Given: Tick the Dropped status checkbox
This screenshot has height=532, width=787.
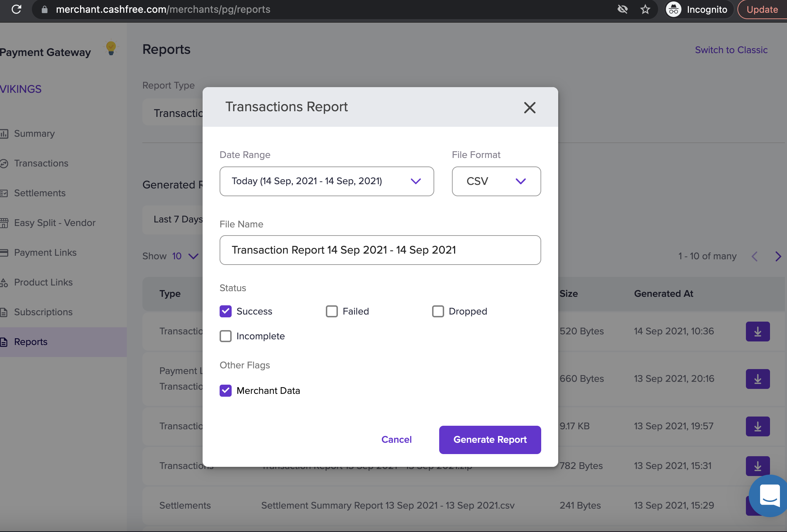Looking at the screenshot, I should point(438,311).
